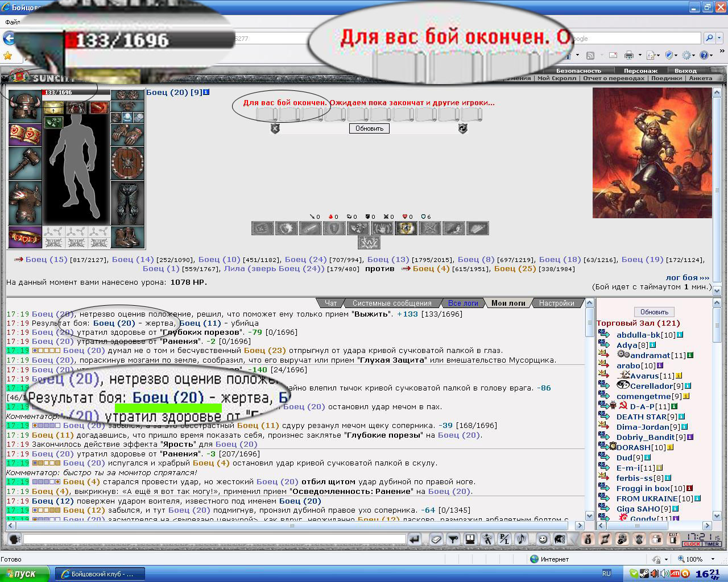Click the 133/1696 health bar
Screen dimensions: 728x582
(75, 92)
